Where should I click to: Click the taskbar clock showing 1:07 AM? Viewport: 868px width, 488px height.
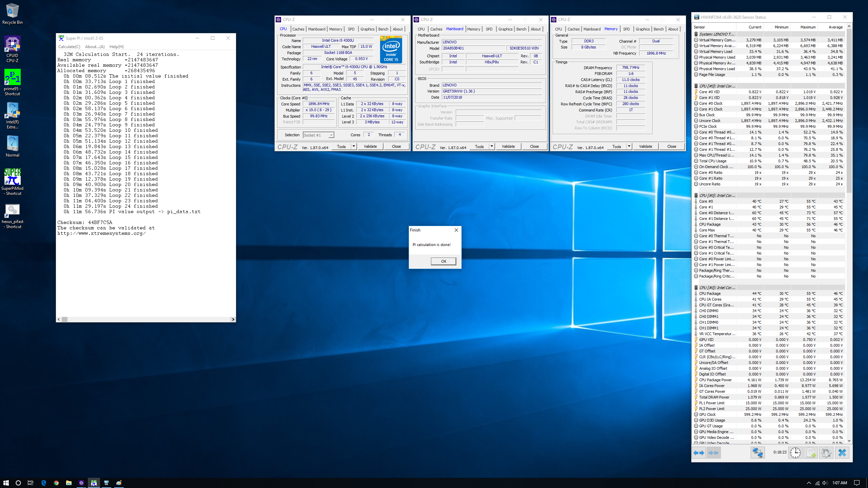tap(840, 483)
